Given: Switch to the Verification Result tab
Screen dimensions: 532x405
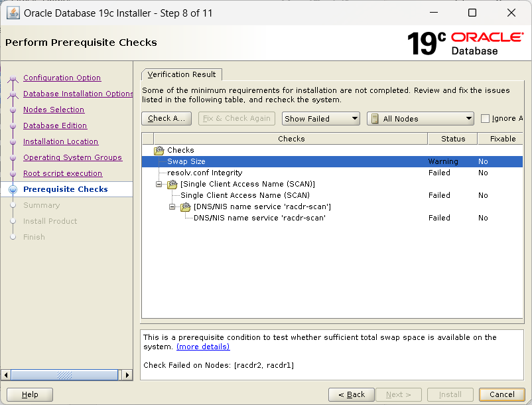Looking at the screenshot, I should 182,74.
